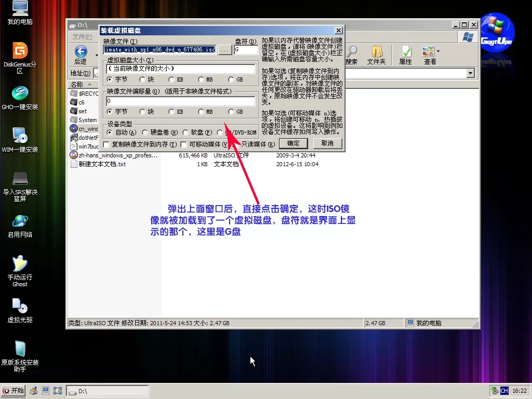Click the OK (确定) button
532x399 pixels.
[293, 143]
